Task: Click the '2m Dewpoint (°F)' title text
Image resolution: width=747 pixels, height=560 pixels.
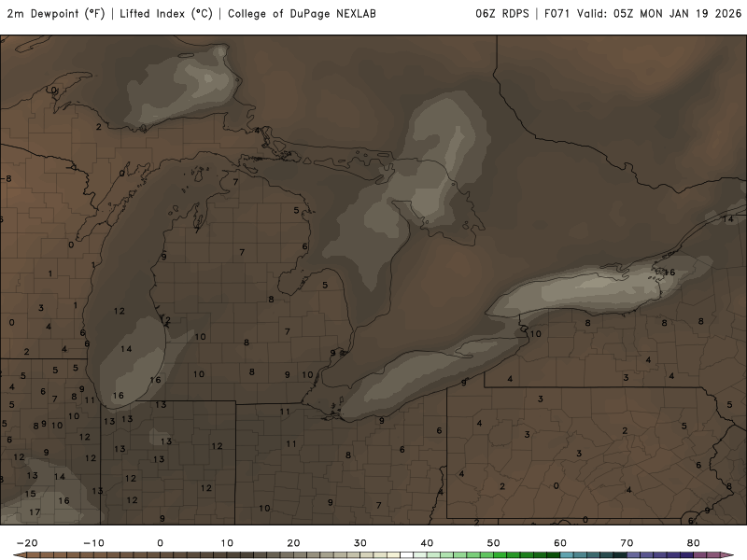Action: pos(56,14)
